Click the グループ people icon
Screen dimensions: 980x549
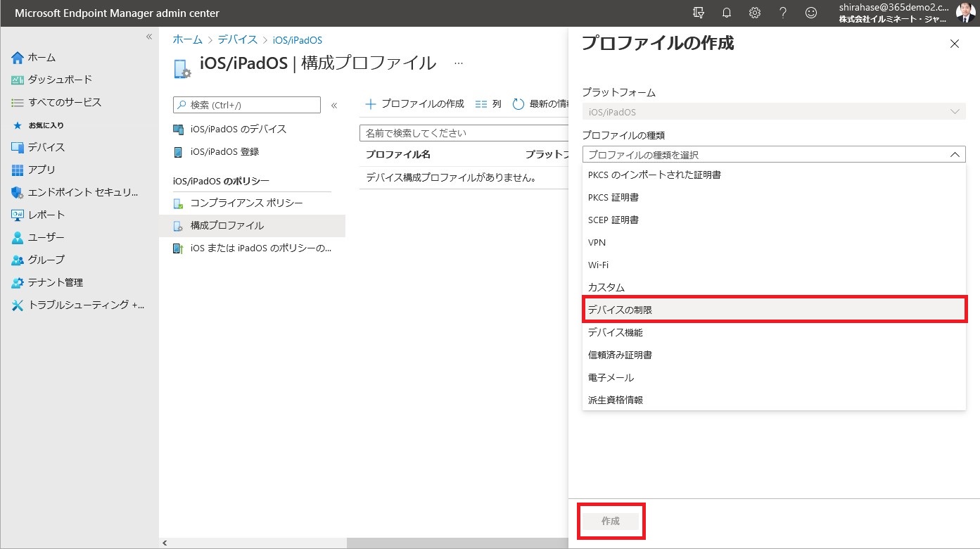point(18,260)
